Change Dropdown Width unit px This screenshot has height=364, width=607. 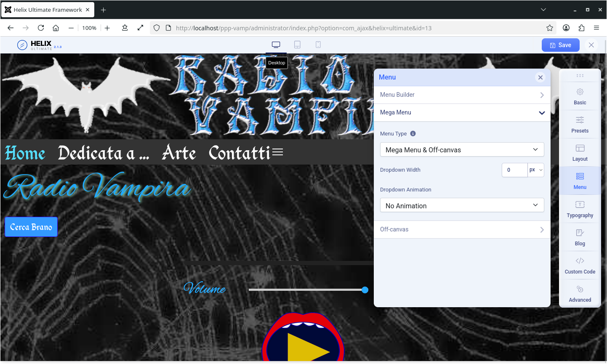tap(536, 170)
